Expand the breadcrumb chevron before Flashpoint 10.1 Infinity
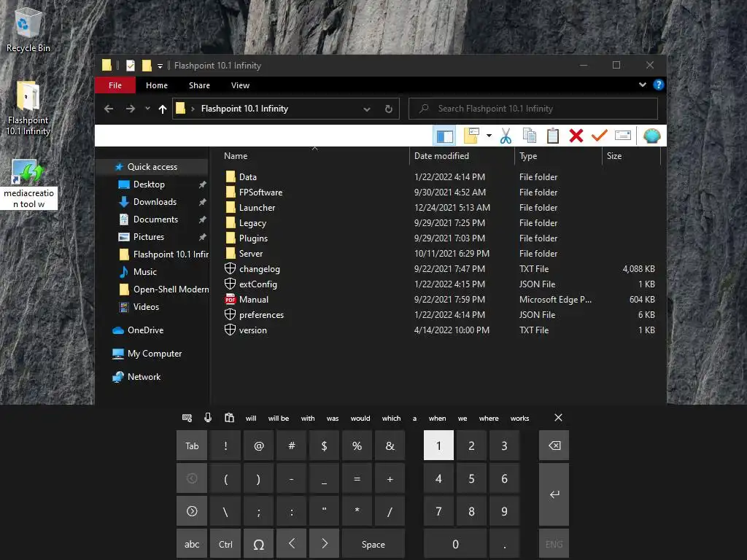The image size is (747, 560). [x=193, y=109]
